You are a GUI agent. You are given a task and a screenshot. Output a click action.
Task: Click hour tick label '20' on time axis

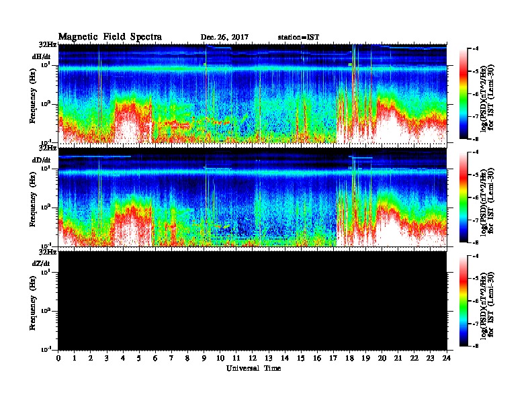(382, 359)
